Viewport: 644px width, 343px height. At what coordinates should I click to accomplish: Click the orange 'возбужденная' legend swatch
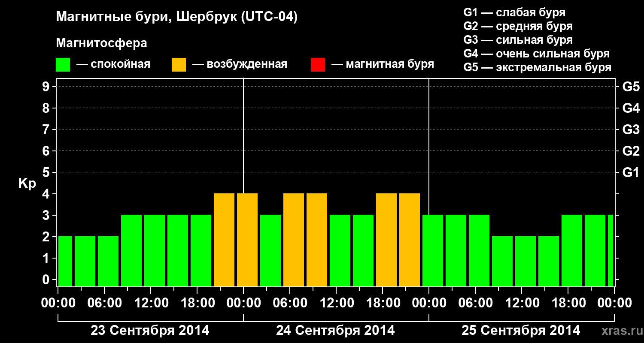179,65
